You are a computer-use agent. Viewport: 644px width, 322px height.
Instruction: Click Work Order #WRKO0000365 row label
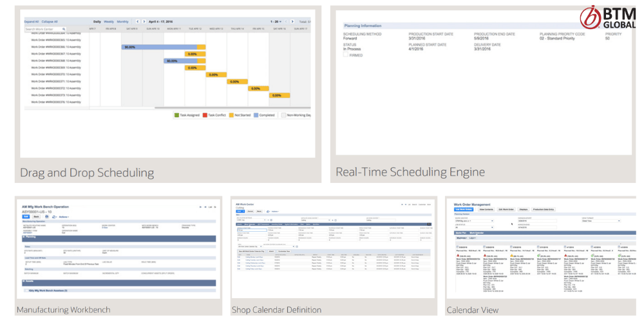56,40
